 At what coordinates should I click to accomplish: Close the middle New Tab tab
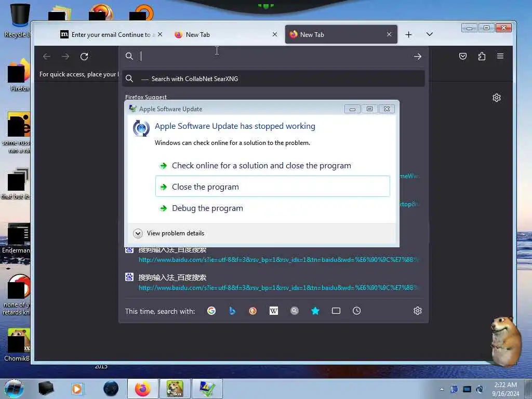275,35
